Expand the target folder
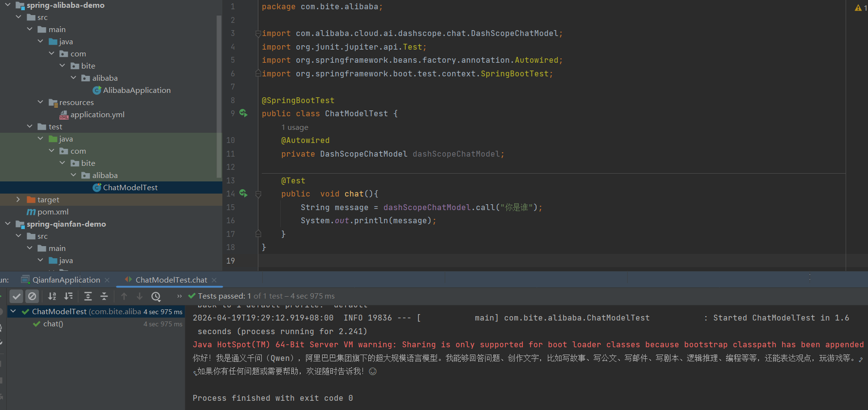868x410 pixels. click(x=18, y=199)
